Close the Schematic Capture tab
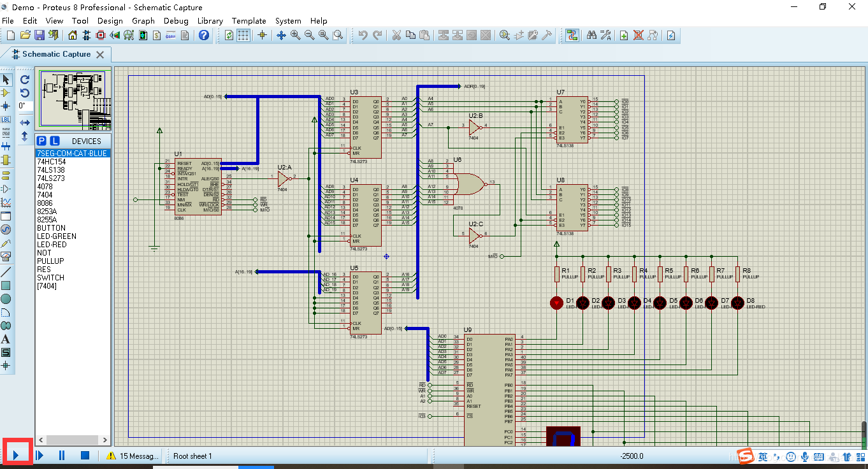The image size is (868, 469). pos(100,55)
